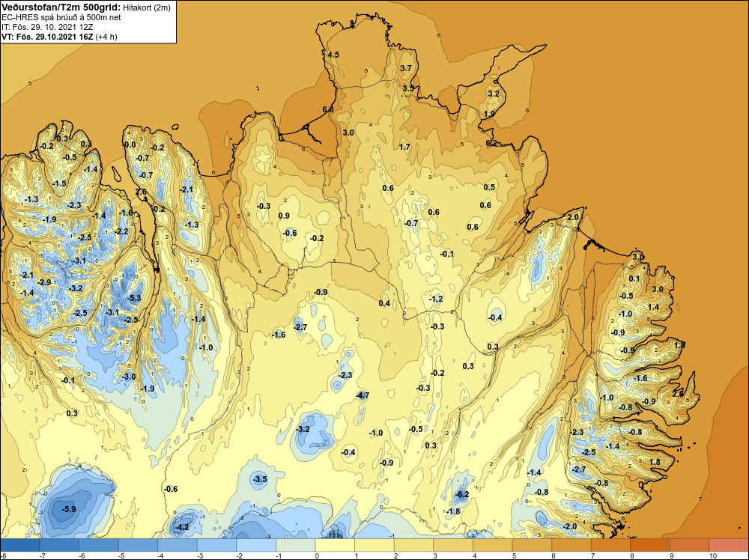749x560 pixels.
Task: Click the 3.7 temperature value on the map
Action: 405,68
